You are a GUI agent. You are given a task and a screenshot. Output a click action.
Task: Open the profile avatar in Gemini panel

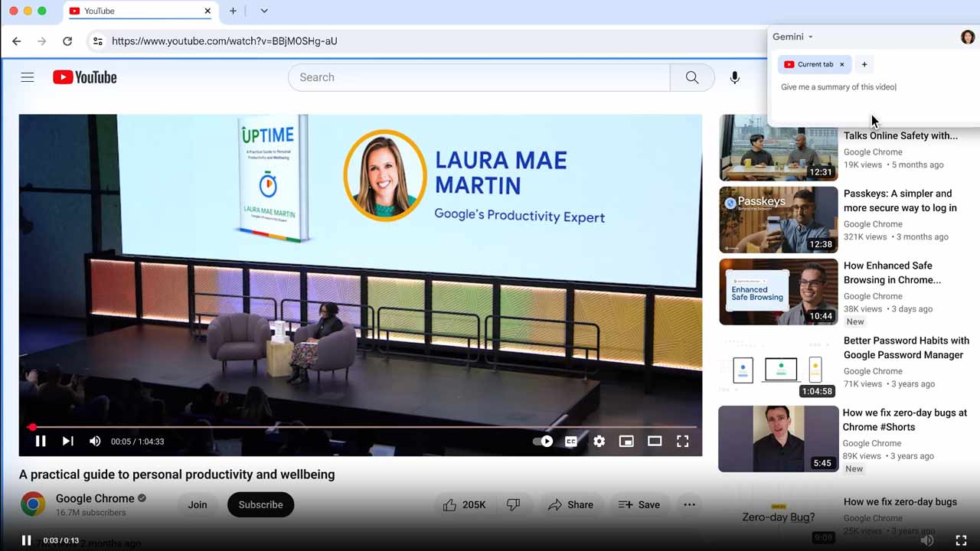tap(968, 37)
